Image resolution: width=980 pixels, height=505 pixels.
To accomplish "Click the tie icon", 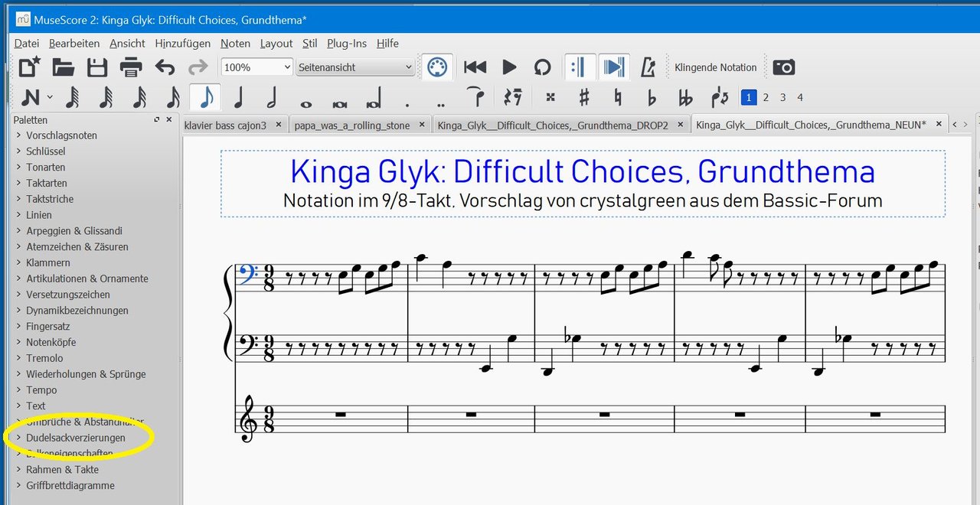I will (476, 97).
